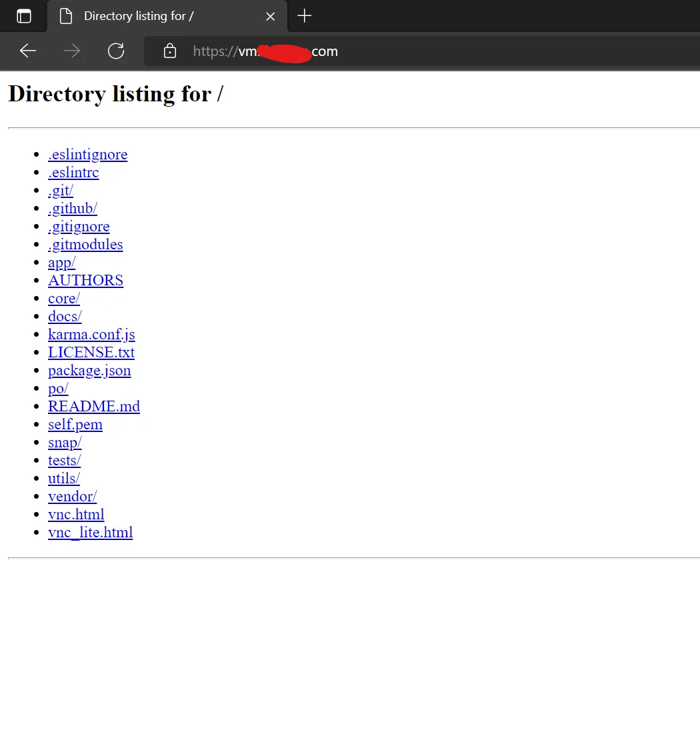700x746 pixels.
Task: Open the vnc.html link
Action: 76,514
